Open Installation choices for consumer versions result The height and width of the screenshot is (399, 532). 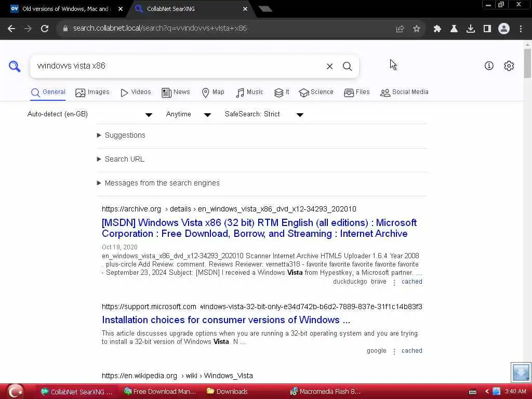pyautogui.click(x=226, y=320)
